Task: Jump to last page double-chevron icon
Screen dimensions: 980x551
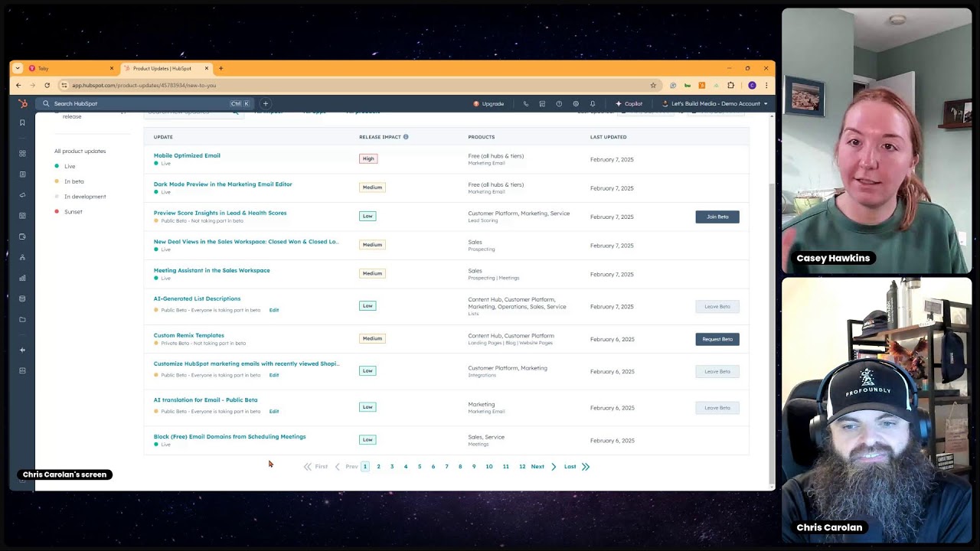Action: (x=586, y=466)
